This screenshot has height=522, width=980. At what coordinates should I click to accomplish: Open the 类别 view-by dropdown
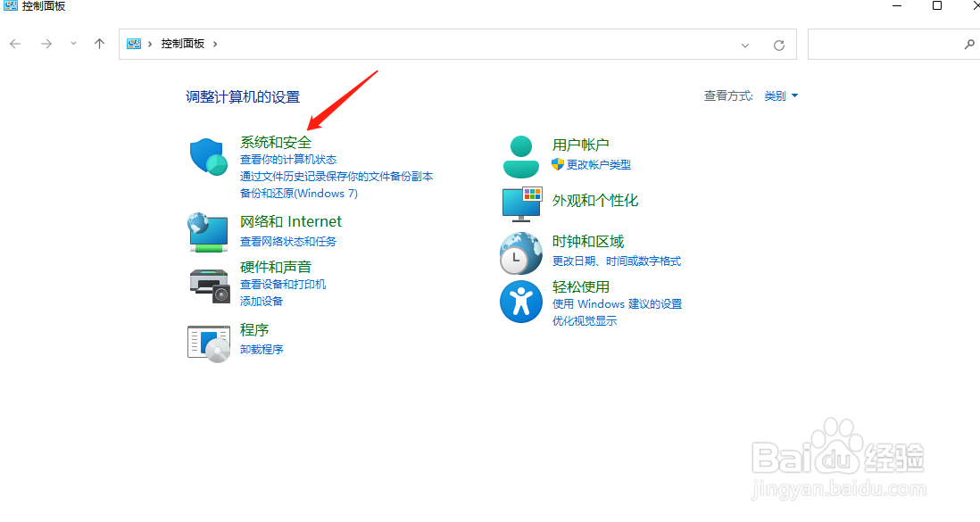[x=781, y=96]
